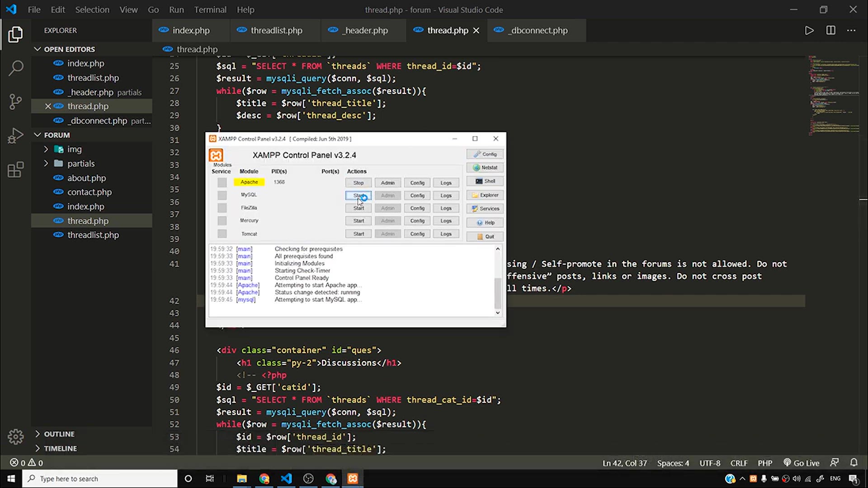Open the editor More Actions ellipsis

tap(851, 30)
